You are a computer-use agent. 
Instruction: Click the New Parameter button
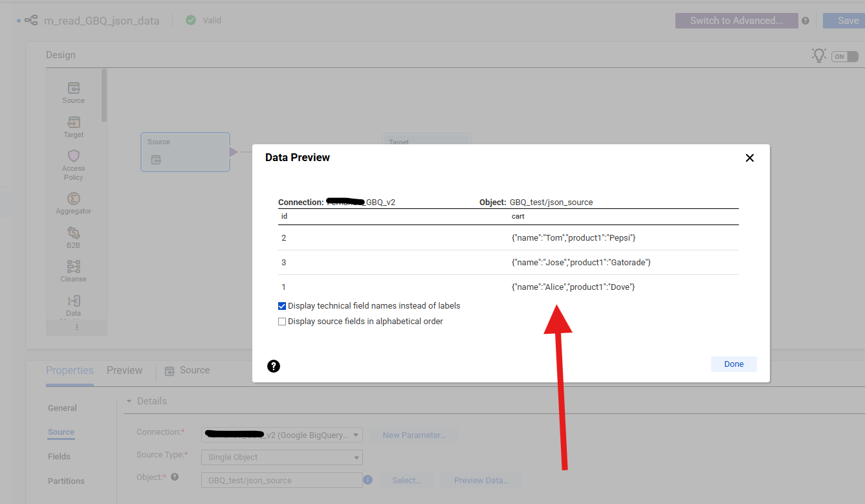click(414, 435)
